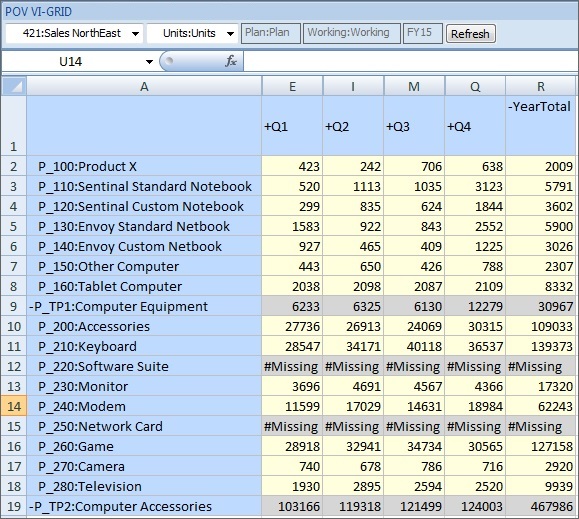Image resolution: width=579 pixels, height=519 pixels.
Task: Expand the +Q4 member cell
Action: 475,126
